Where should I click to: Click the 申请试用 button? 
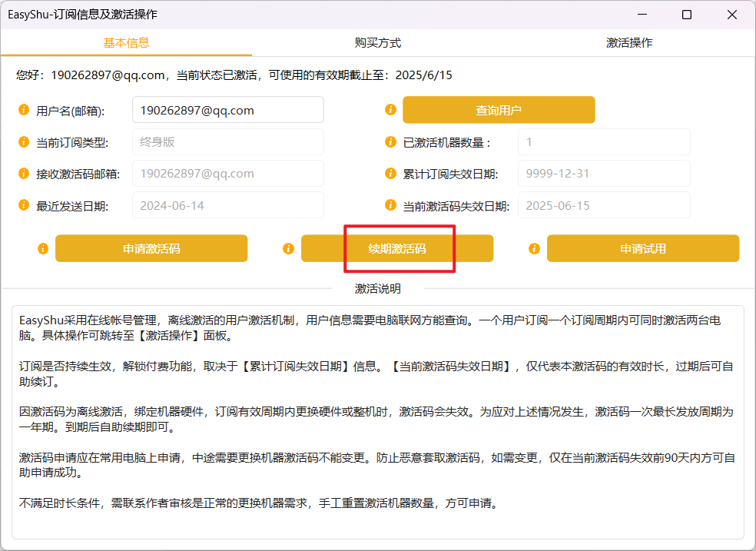tap(643, 248)
